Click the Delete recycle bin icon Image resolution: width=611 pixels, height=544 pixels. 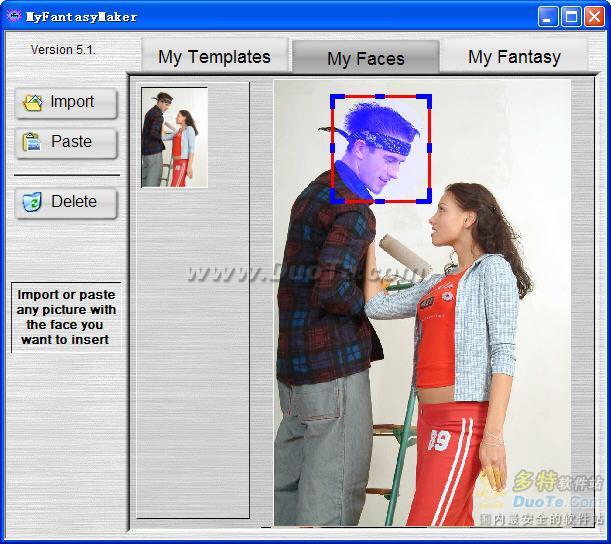[x=33, y=202]
